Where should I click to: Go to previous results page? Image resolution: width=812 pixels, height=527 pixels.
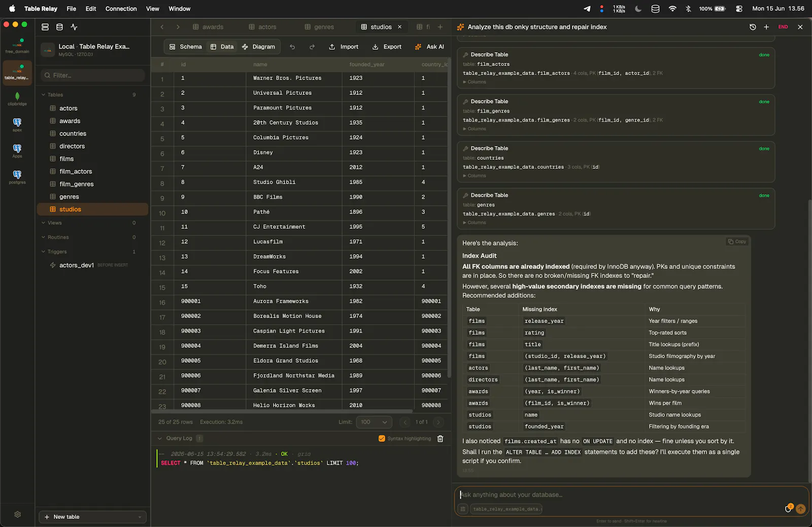click(x=405, y=422)
